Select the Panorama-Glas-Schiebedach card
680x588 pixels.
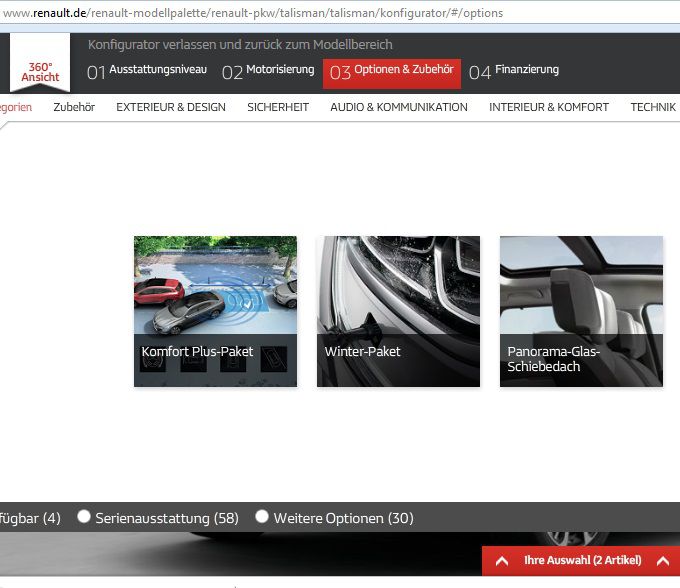tap(582, 311)
